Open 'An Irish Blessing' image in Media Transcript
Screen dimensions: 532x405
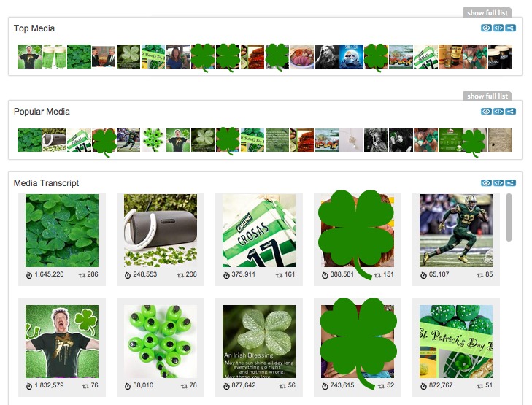click(259, 342)
